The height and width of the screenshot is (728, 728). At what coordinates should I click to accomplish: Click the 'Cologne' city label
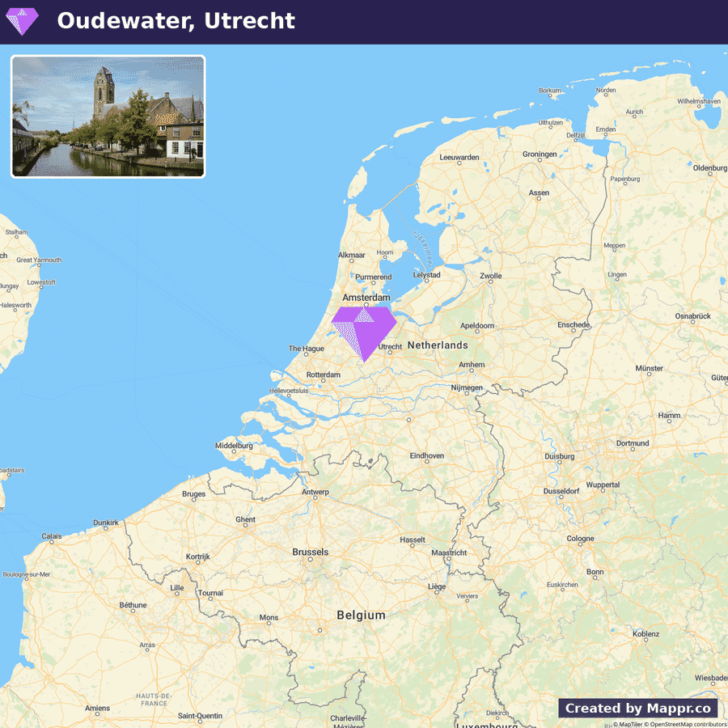580,539
